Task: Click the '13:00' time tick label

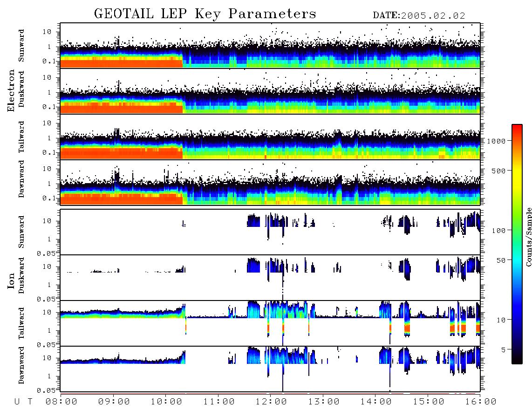Action: coord(324,402)
